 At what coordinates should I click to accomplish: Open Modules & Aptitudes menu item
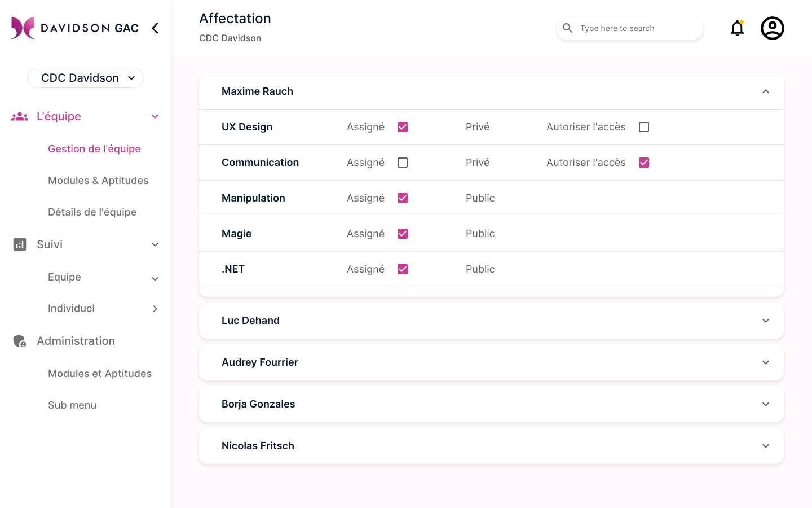tap(98, 181)
